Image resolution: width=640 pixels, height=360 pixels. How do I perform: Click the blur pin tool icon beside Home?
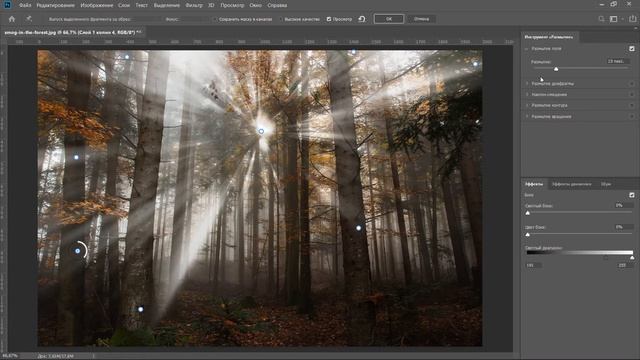click(29, 19)
